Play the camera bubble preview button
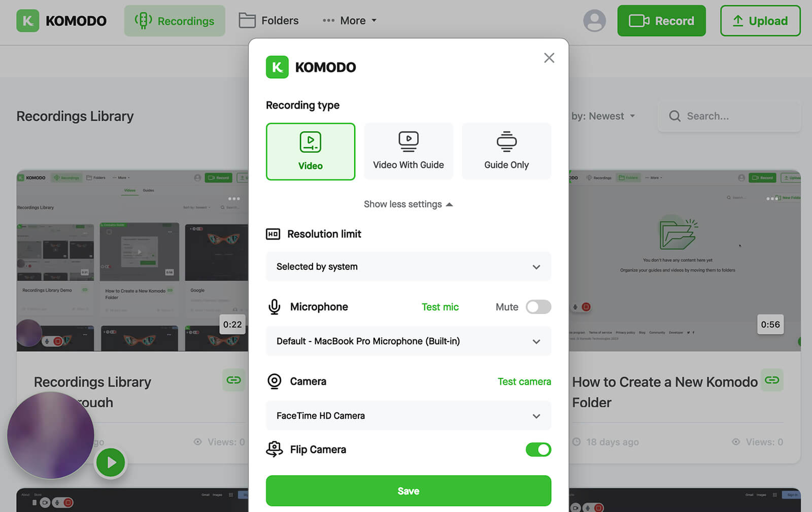This screenshot has height=512, width=812. click(x=111, y=462)
